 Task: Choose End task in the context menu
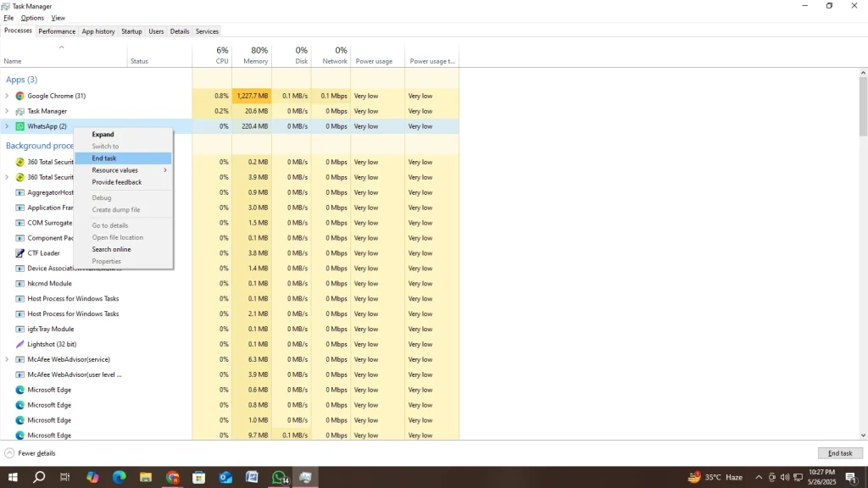click(123, 158)
